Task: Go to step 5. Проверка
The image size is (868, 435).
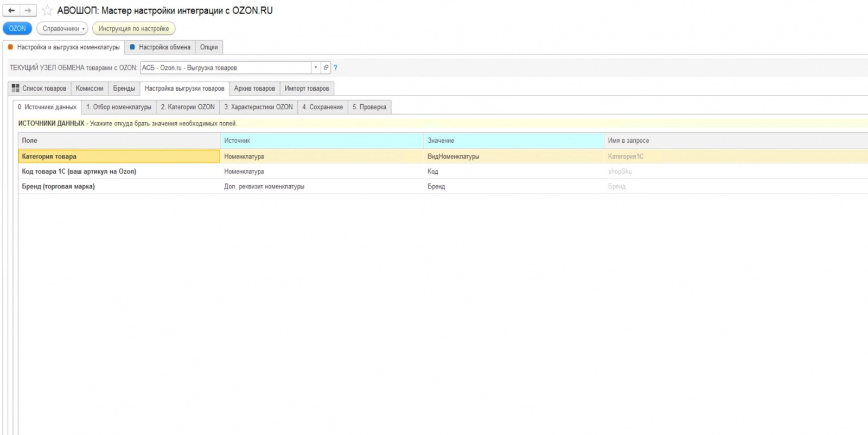Action: coord(369,107)
